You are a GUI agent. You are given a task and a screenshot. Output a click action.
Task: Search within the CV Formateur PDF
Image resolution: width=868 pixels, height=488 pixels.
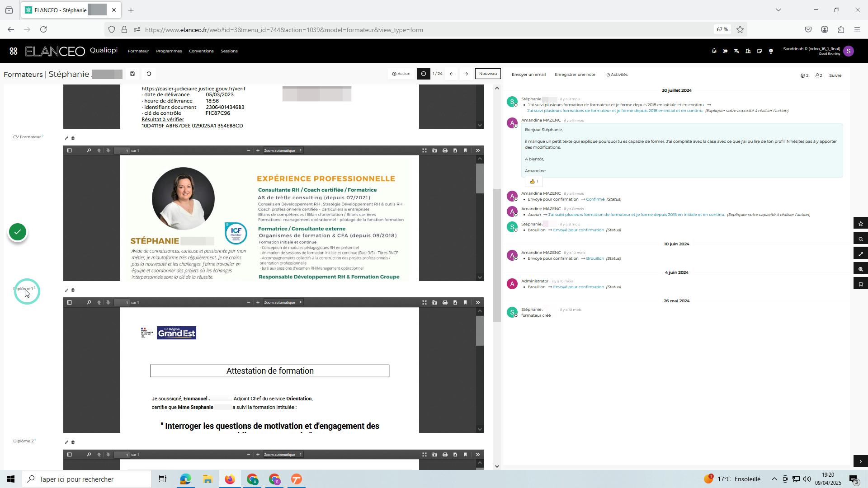coord(89,150)
